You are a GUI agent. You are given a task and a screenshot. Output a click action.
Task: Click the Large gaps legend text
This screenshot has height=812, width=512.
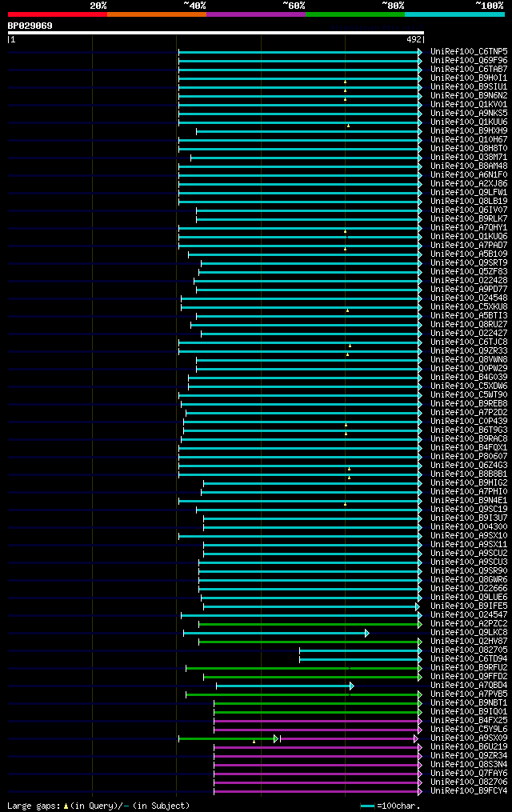[98, 806]
